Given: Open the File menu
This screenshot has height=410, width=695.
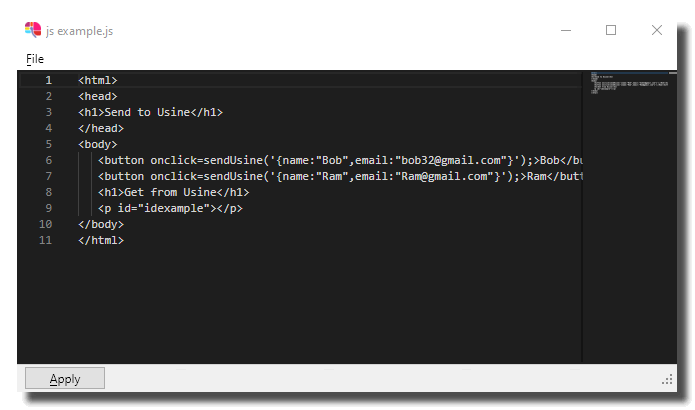Looking at the screenshot, I should (x=35, y=59).
